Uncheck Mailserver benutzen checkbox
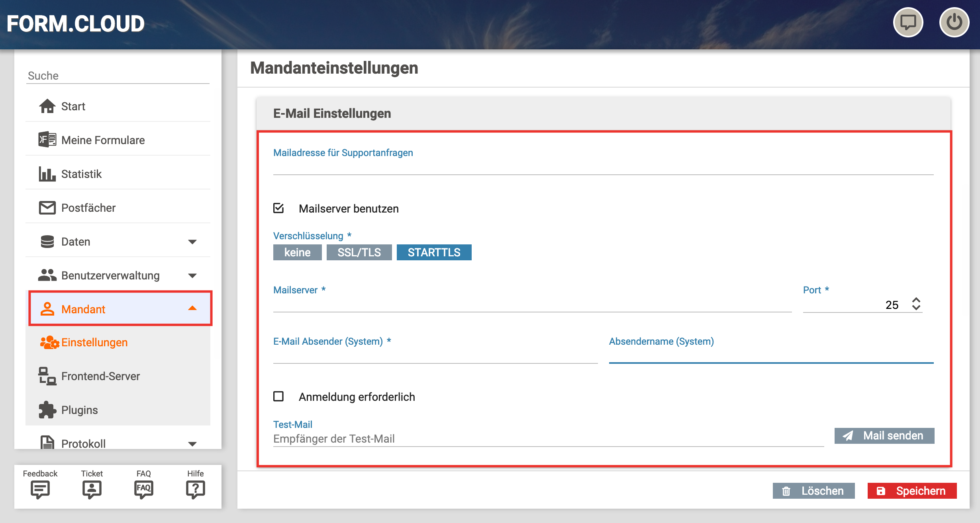980x523 pixels. pyautogui.click(x=278, y=208)
